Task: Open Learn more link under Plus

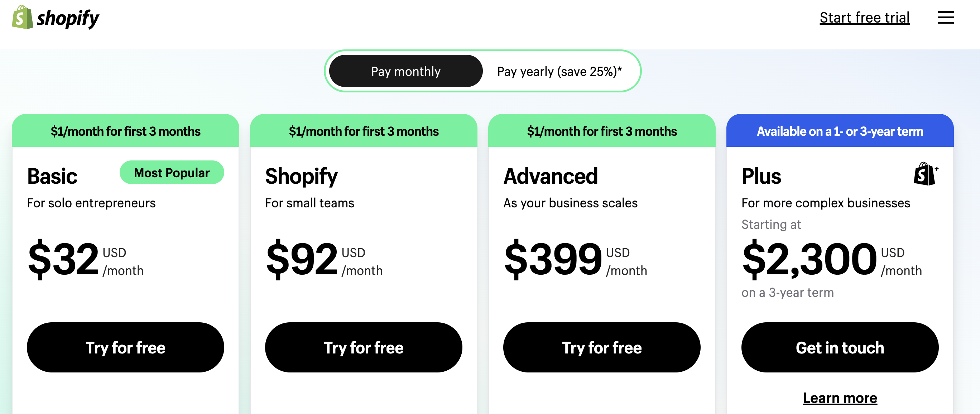Action: (x=840, y=398)
